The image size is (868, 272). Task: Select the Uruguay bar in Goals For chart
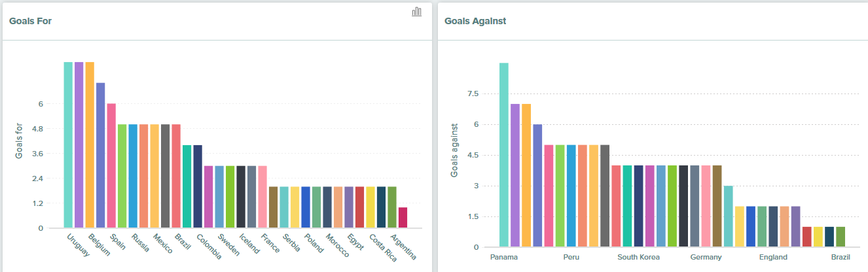(x=68, y=144)
